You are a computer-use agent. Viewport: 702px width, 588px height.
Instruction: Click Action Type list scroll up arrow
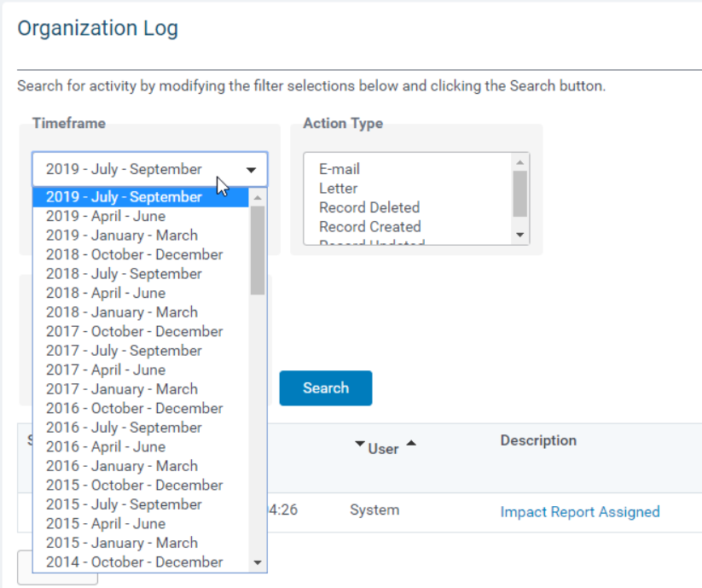[519, 162]
